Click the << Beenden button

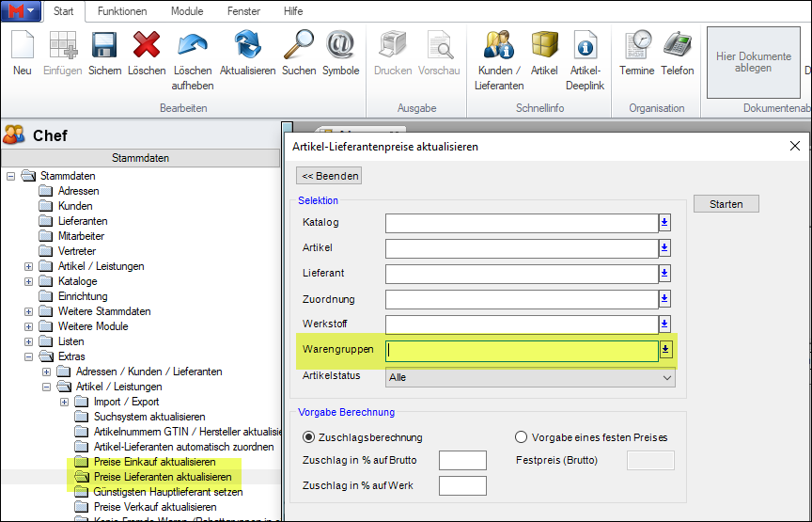click(329, 176)
